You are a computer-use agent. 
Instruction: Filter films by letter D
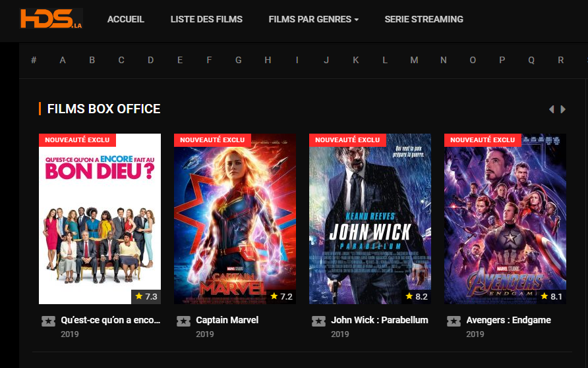pyautogui.click(x=151, y=60)
